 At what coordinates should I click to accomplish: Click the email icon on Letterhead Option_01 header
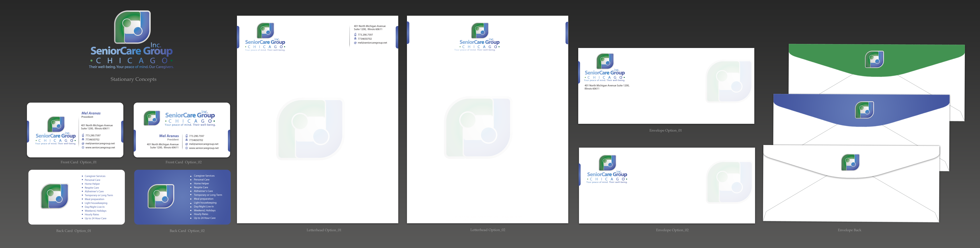click(355, 43)
